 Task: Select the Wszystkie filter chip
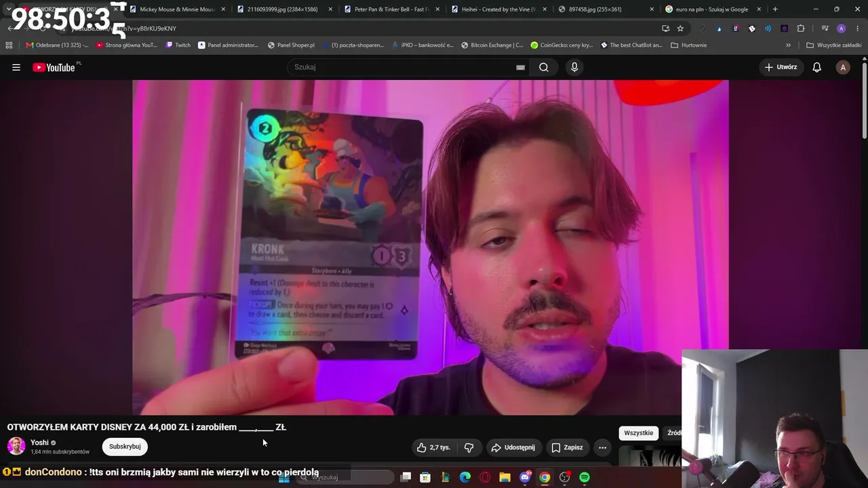coord(639,433)
